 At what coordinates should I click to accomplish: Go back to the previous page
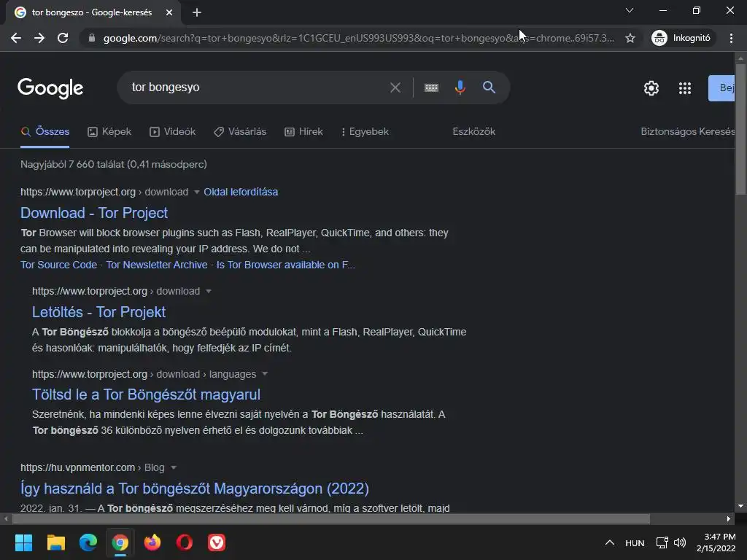pos(16,38)
